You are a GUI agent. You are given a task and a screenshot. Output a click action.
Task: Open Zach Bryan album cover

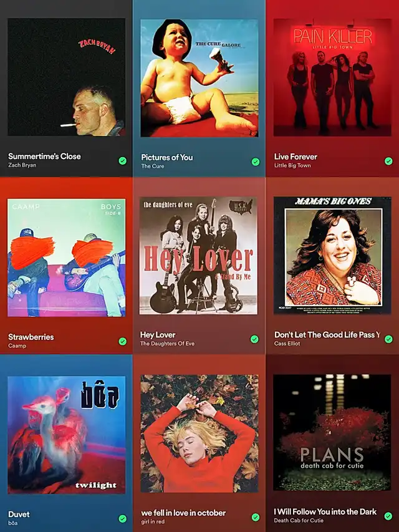pyautogui.click(x=67, y=77)
